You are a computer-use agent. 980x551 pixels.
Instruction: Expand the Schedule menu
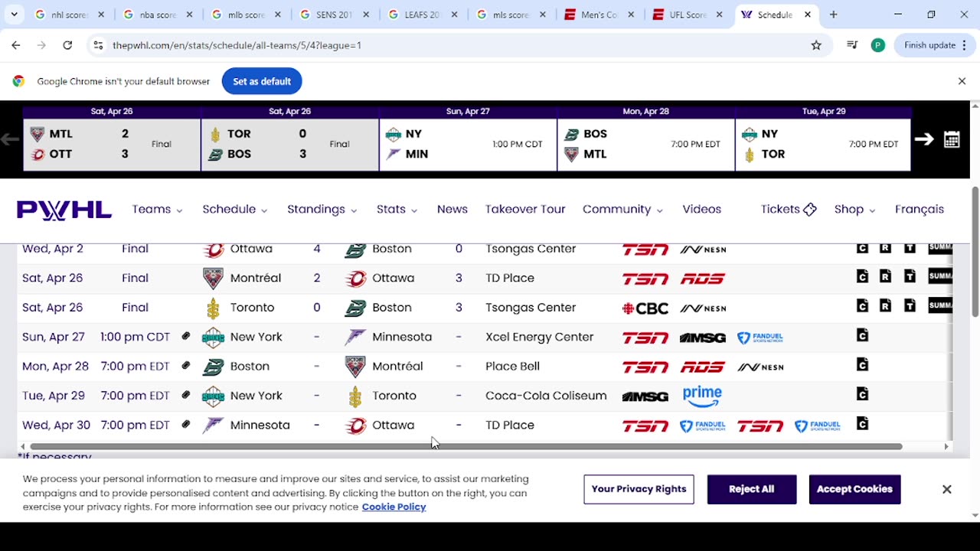(235, 209)
